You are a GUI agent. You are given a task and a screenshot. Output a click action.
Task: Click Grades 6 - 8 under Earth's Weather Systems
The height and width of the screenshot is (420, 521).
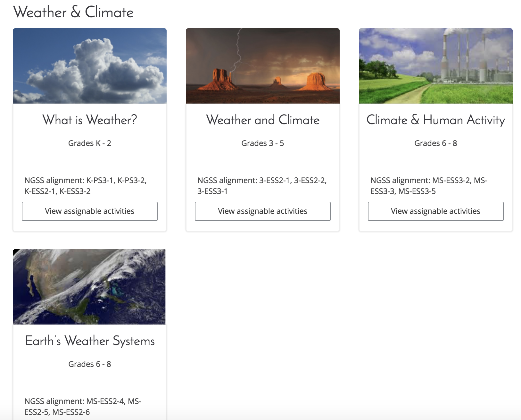90,364
